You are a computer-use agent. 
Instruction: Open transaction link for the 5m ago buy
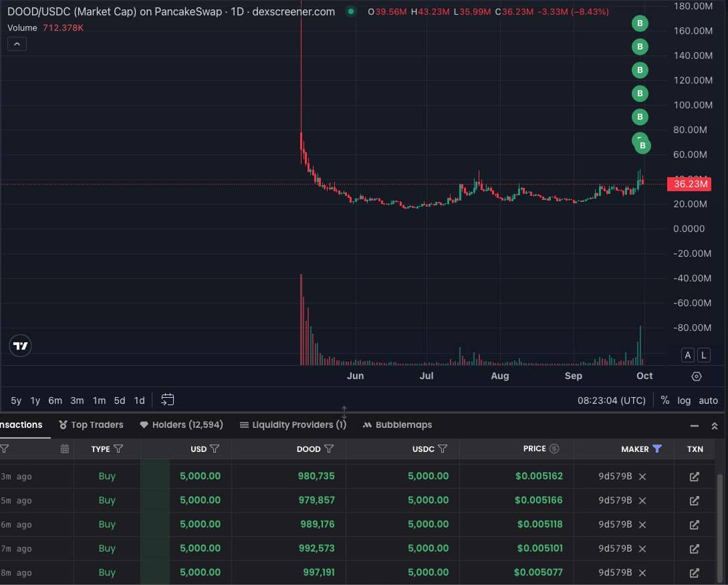pos(694,501)
